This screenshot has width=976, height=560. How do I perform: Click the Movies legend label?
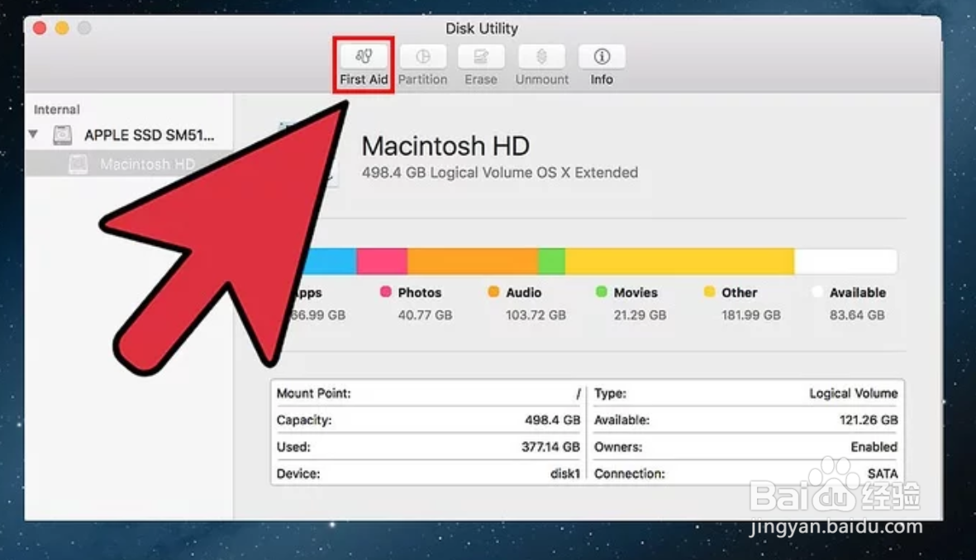(x=636, y=292)
